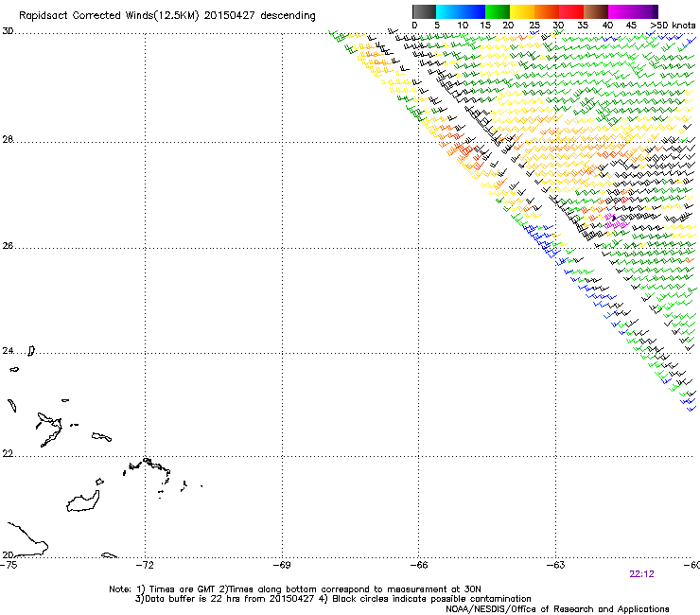The height and width of the screenshot is (615, 700).
Task: Select the green 15-20 knots legend color
Action: point(498,11)
